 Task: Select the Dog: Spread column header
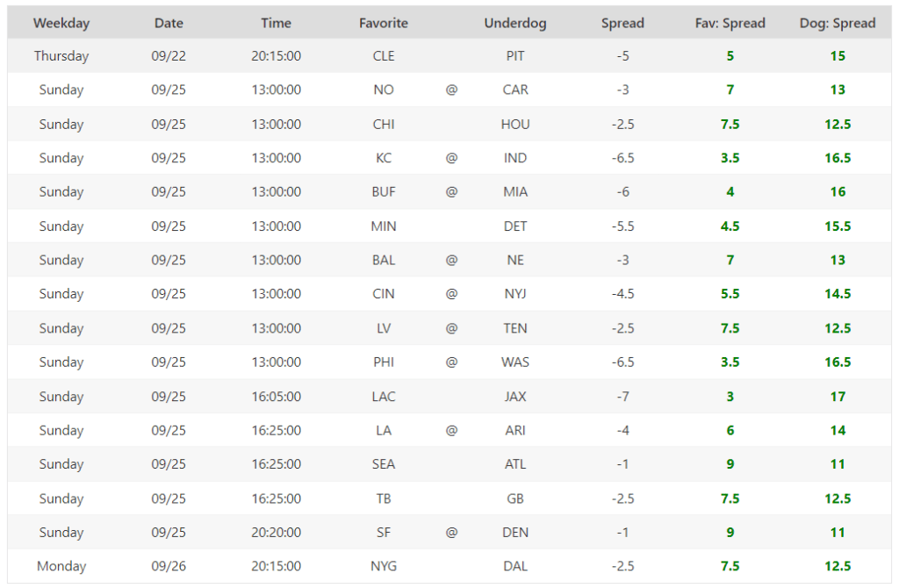[838, 23]
